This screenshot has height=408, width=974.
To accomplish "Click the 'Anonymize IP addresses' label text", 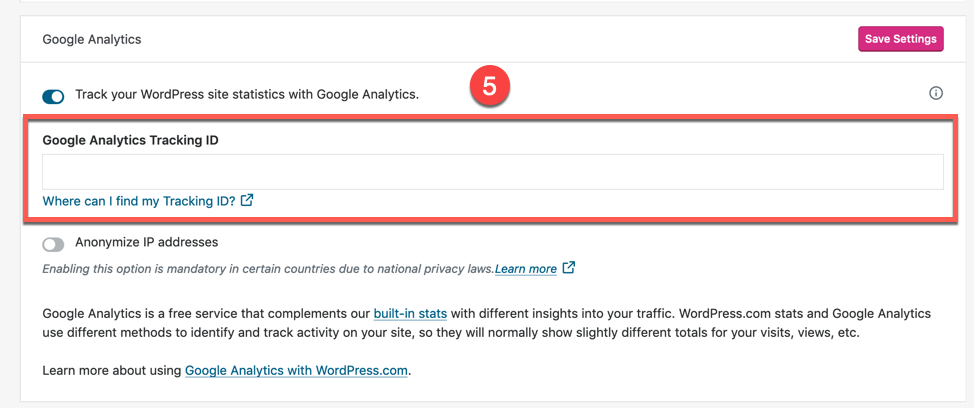I will coord(147,242).
